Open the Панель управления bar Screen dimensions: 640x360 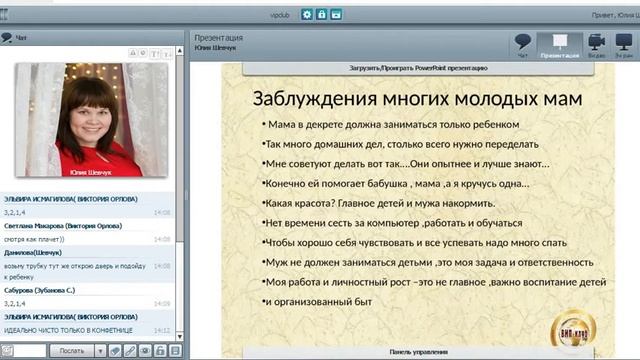pos(418,352)
